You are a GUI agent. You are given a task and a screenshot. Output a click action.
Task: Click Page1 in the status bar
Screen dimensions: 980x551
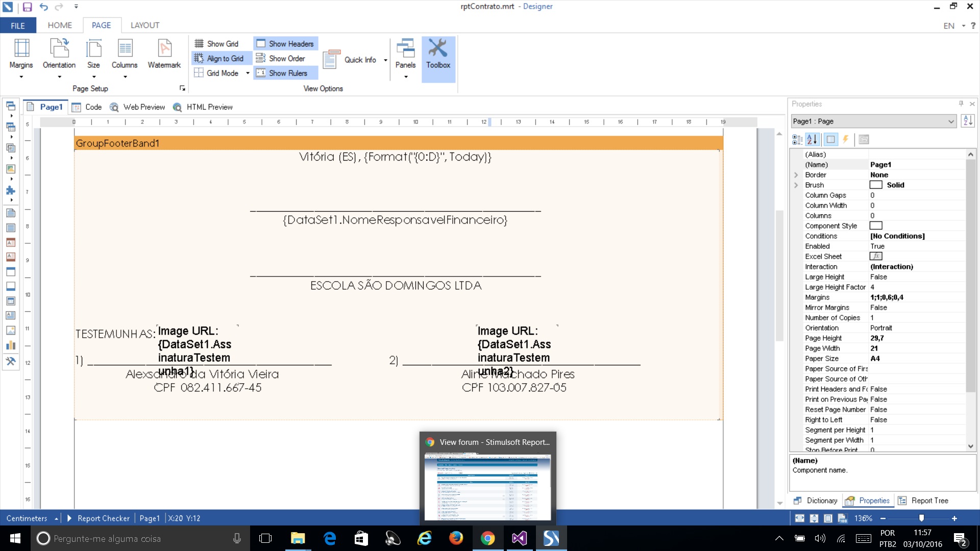150,518
